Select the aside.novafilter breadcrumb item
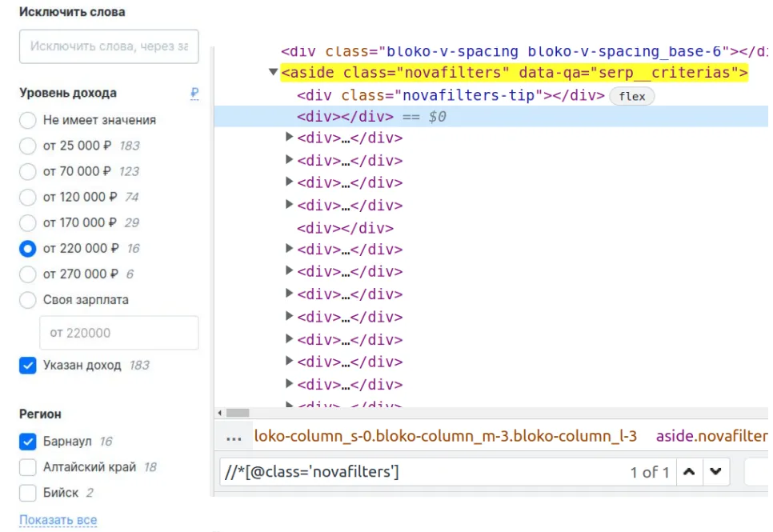The image size is (773, 532). point(712,436)
